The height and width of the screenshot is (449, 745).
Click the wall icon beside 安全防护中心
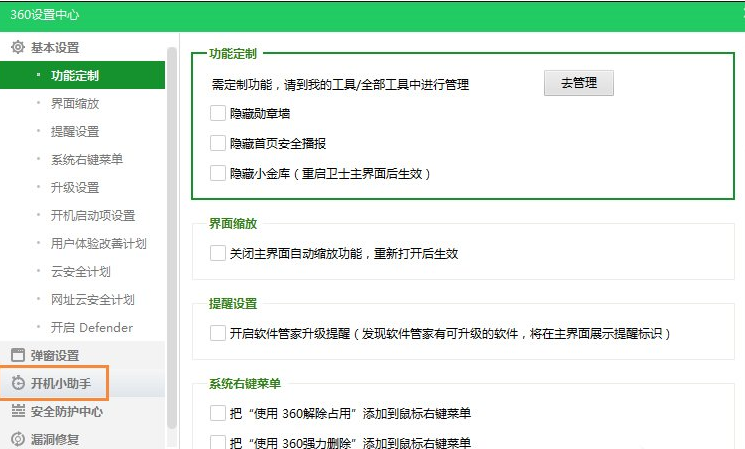tap(18, 411)
